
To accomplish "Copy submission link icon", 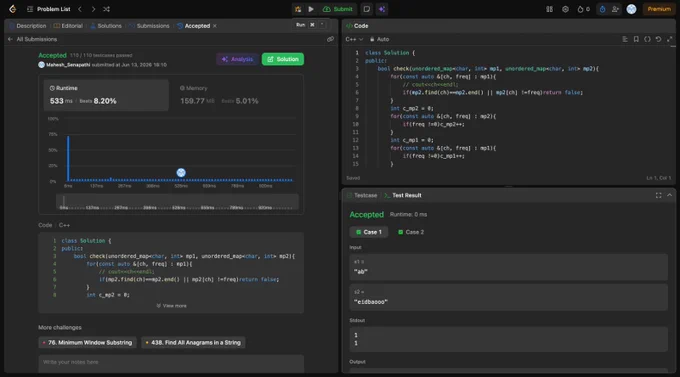I will tap(330, 39).
